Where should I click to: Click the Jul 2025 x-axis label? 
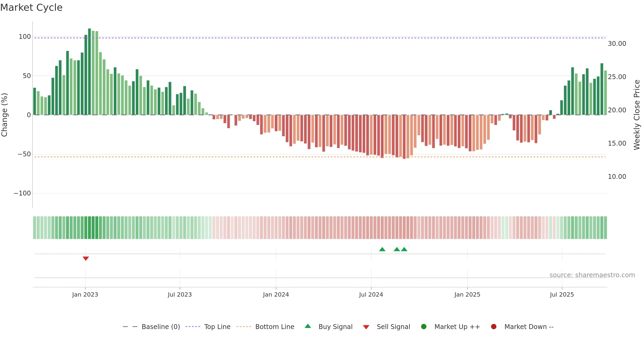pyautogui.click(x=562, y=295)
